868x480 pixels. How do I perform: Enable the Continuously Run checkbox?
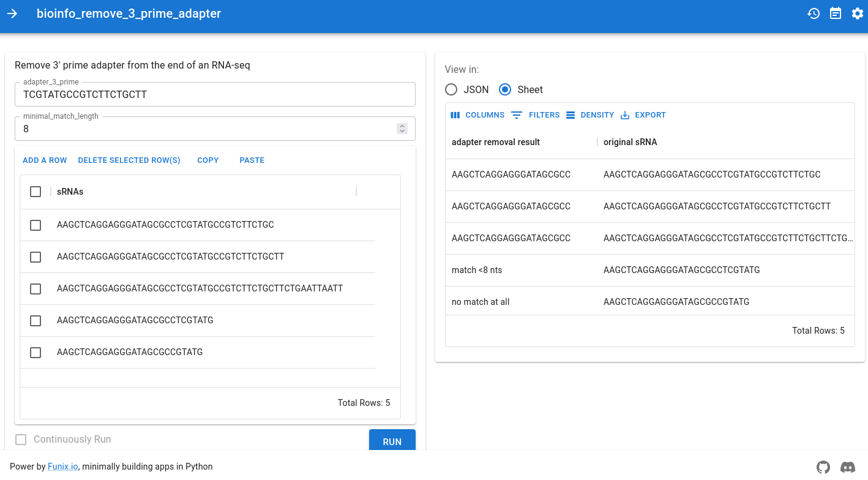click(21, 440)
